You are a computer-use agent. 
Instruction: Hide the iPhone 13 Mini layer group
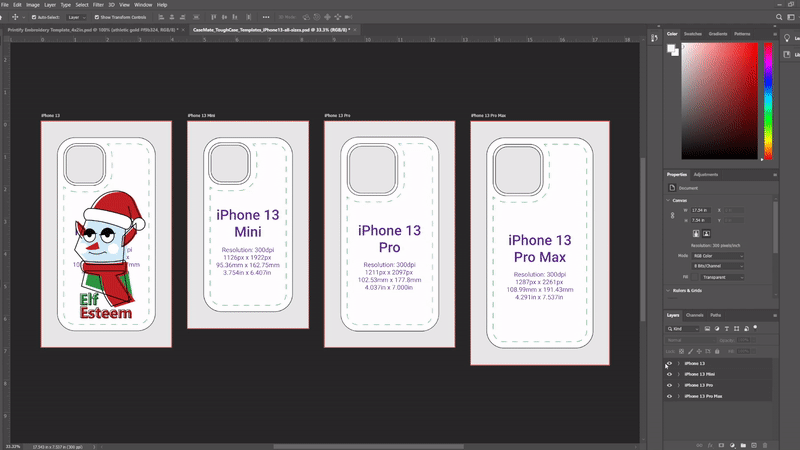669,374
